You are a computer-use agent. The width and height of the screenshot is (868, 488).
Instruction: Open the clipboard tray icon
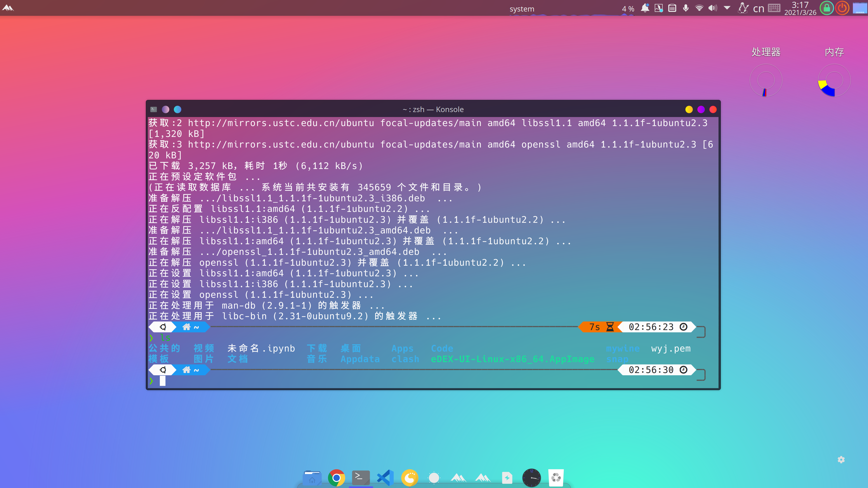coord(672,8)
